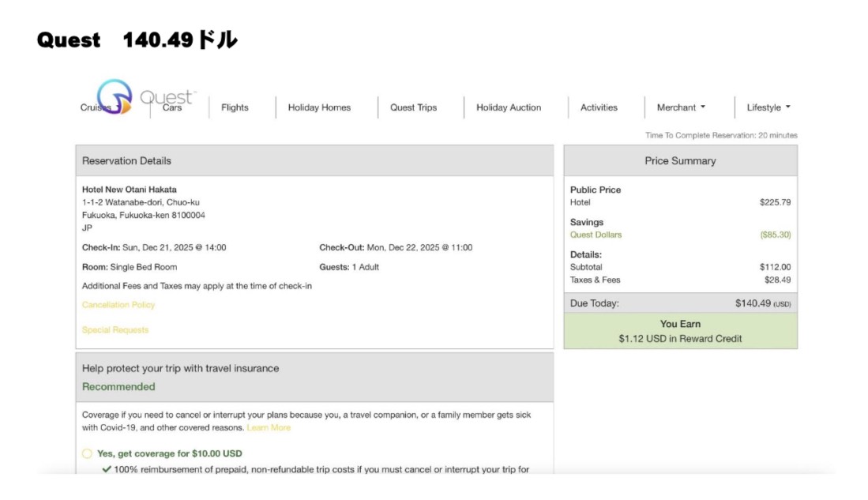Click the Special Requests link

click(115, 330)
